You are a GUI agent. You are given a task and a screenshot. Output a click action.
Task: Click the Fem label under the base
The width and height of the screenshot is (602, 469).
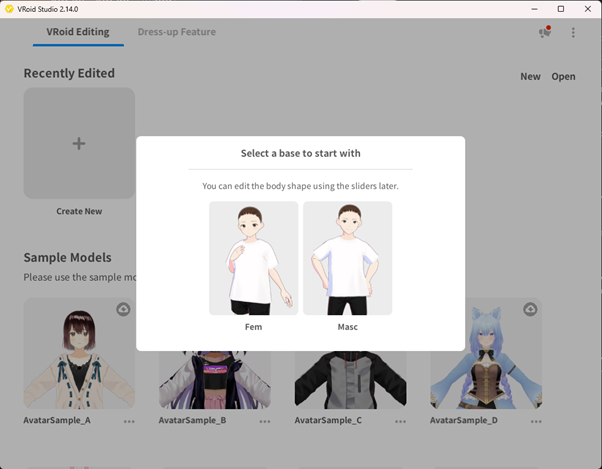pyautogui.click(x=253, y=327)
